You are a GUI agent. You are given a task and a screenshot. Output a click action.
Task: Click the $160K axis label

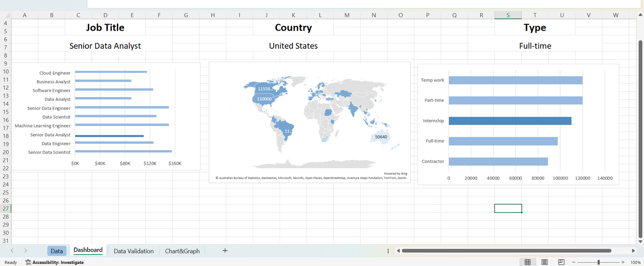coord(175,162)
